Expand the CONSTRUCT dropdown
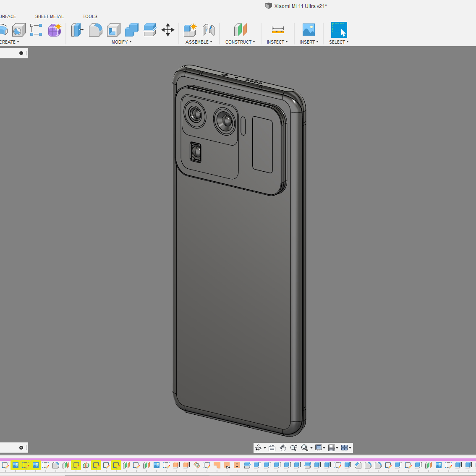 pos(240,42)
